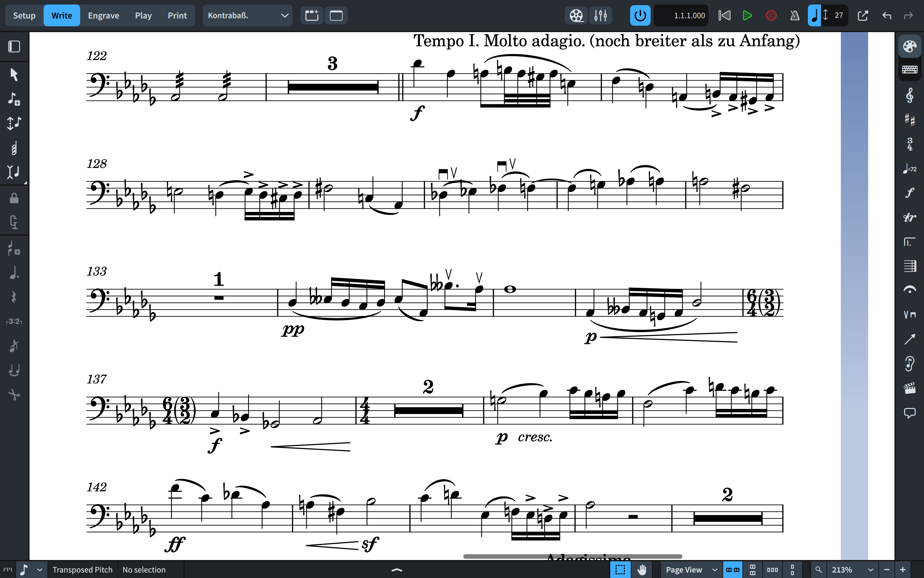The width and height of the screenshot is (924, 578).
Task: Activate note input tool
Action: point(14,99)
